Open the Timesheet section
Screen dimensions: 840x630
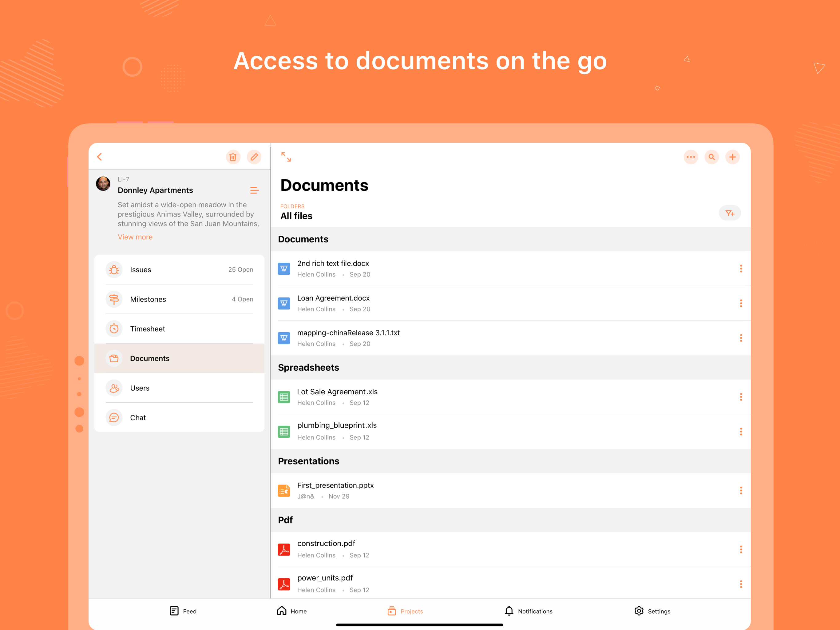(179, 329)
